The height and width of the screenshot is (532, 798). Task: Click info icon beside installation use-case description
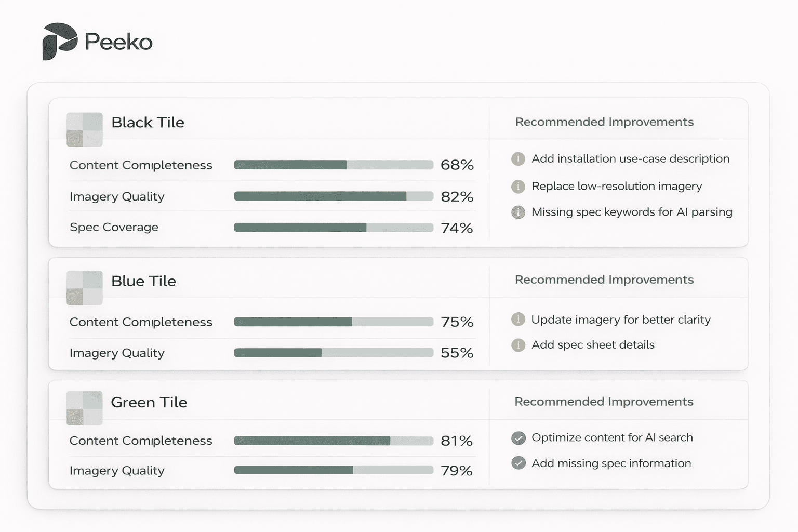point(518,159)
